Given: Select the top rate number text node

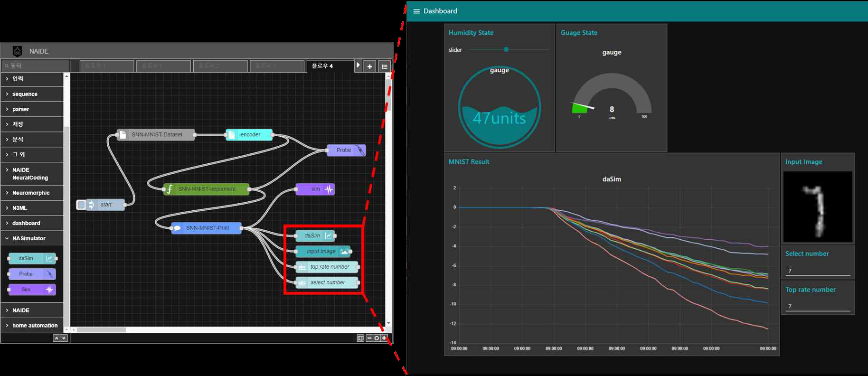Looking at the screenshot, I should click(x=327, y=267).
